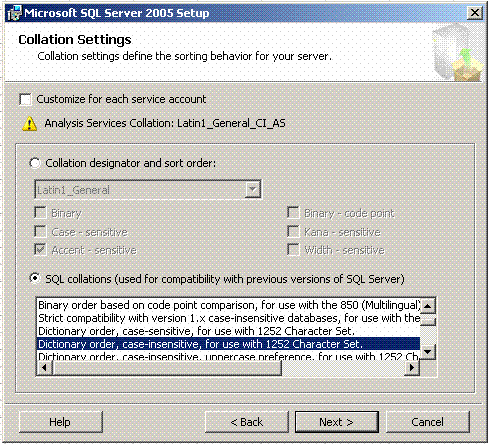Click the yellow warning icon beside Analysis Services Collation

pos(29,124)
